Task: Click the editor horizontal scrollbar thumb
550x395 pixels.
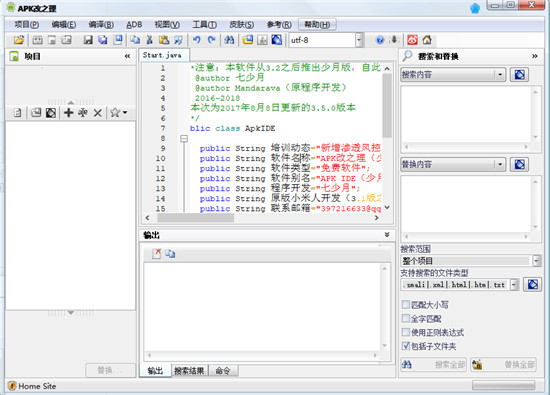Action: (x=195, y=218)
